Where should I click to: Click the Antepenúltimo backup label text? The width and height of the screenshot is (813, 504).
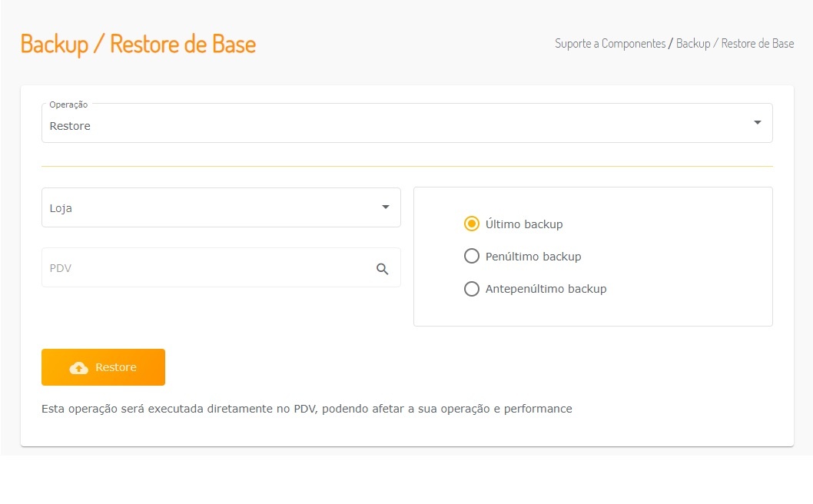(546, 289)
